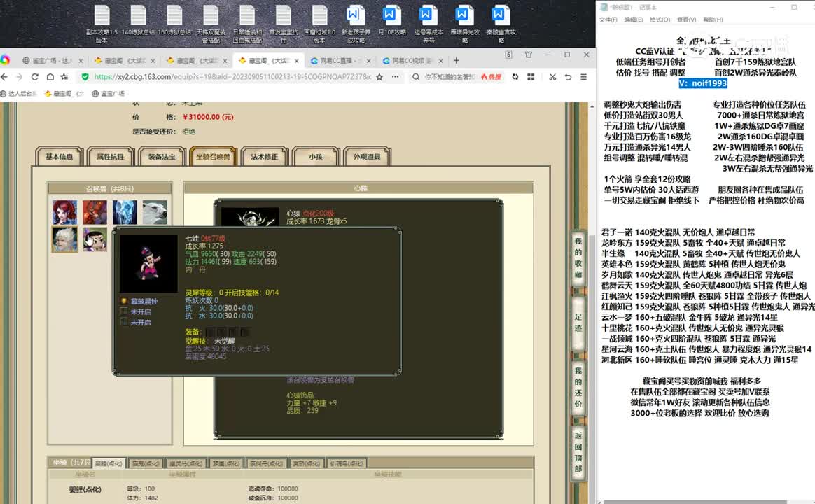This screenshot has height=504, width=815.
Task: Click the green security shield in address bar
Action: click(x=85, y=77)
